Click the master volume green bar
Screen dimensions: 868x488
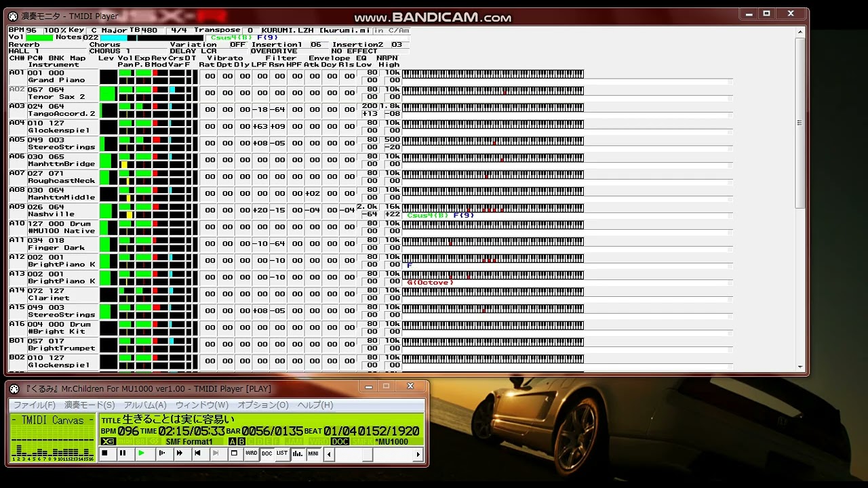click(39, 37)
